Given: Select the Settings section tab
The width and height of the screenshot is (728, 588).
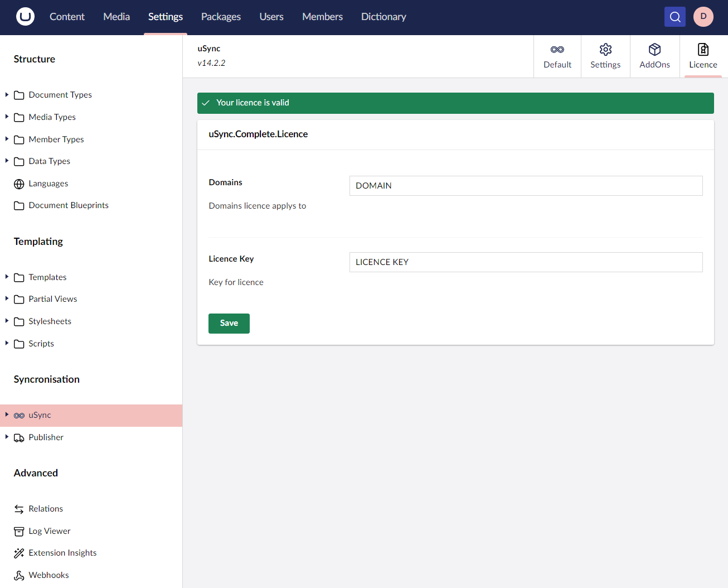Looking at the screenshot, I should [166, 17].
